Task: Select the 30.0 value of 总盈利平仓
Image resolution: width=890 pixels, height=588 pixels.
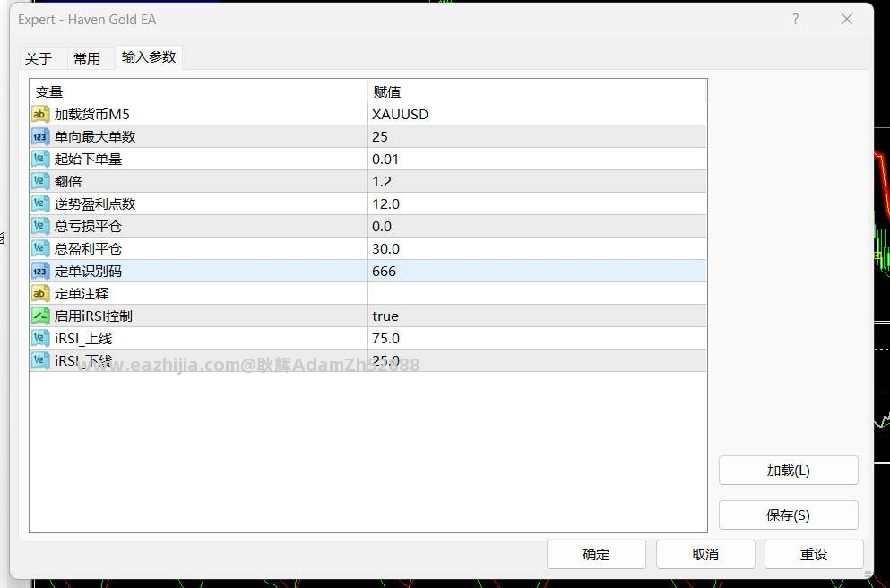Action: click(537, 248)
